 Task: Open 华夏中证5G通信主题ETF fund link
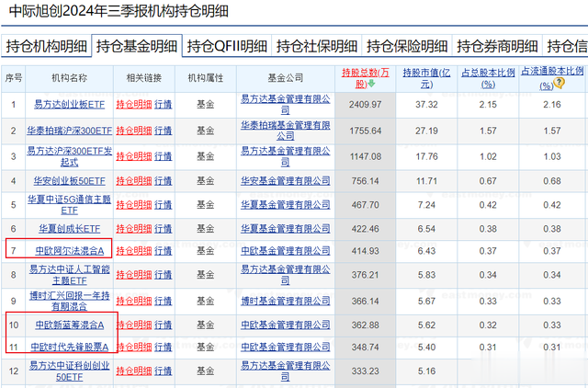pyautogui.click(x=70, y=205)
